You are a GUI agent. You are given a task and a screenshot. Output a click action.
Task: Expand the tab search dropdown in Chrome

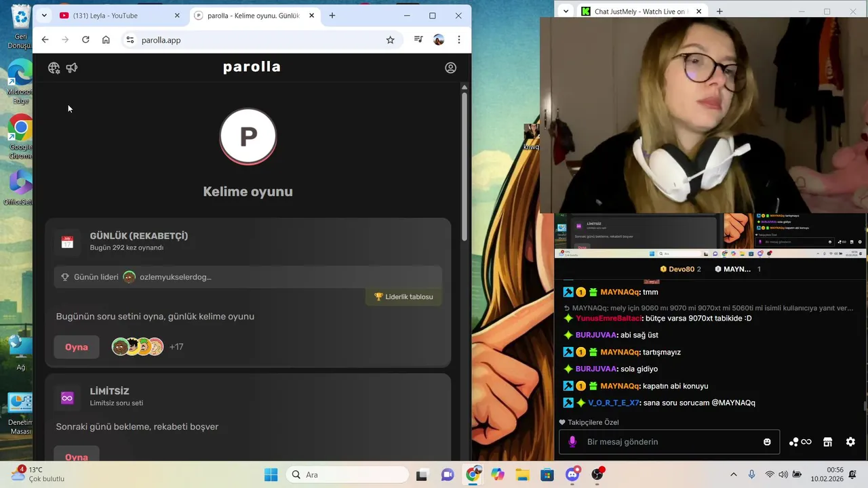pos(44,16)
